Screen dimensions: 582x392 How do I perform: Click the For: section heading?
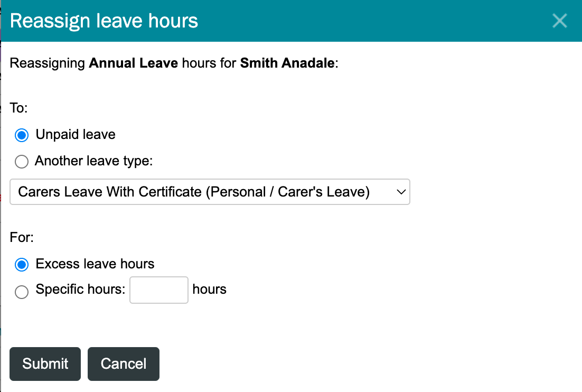[22, 237]
